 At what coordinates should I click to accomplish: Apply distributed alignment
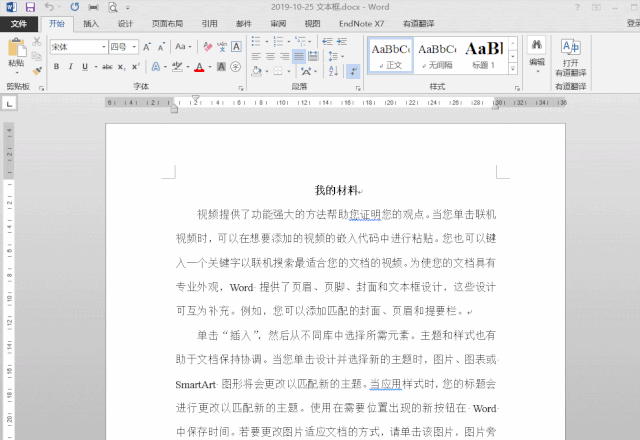pos(313,56)
